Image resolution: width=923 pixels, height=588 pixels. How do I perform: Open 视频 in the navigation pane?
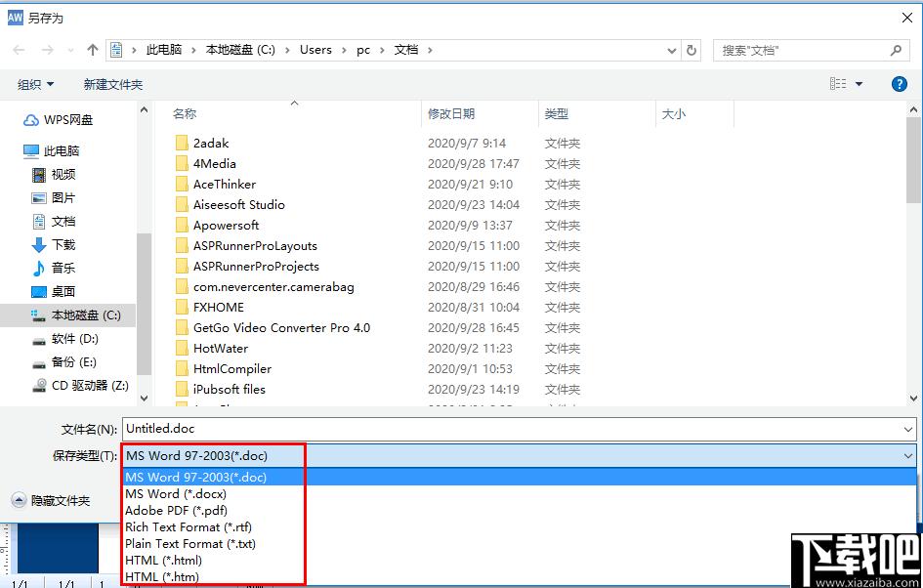pyautogui.click(x=54, y=175)
